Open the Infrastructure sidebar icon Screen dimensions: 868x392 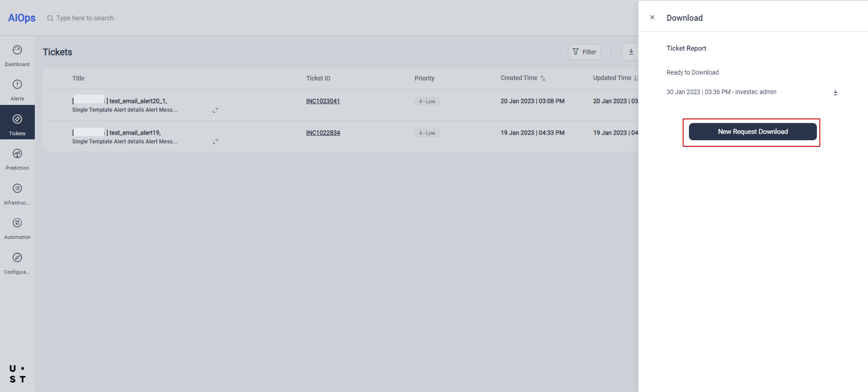click(x=17, y=188)
